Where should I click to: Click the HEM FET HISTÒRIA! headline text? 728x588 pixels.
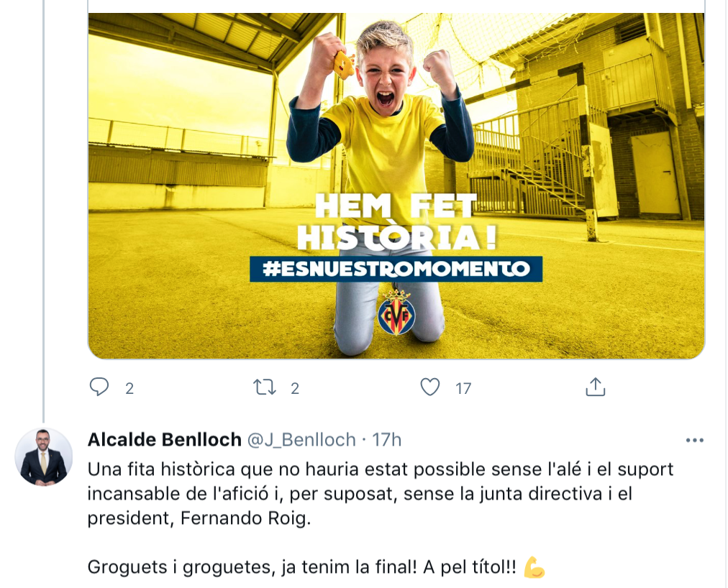coord(396,223)
